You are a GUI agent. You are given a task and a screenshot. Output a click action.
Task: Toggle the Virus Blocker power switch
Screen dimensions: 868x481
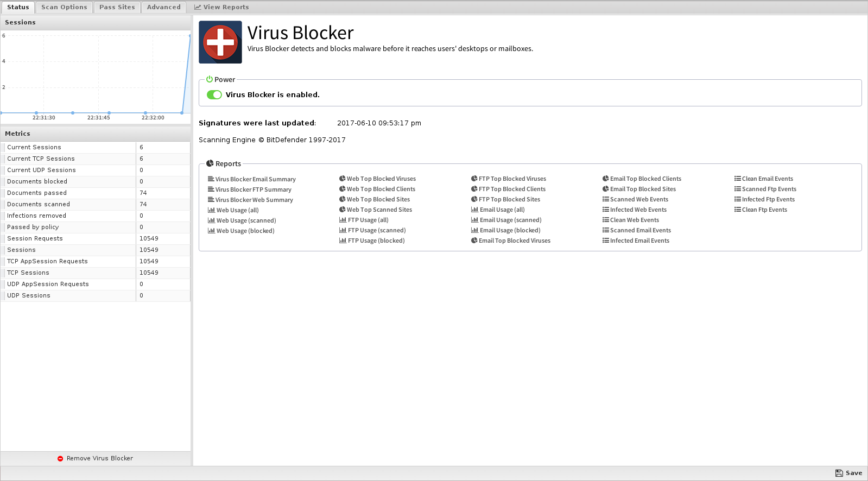click(214, 95)
